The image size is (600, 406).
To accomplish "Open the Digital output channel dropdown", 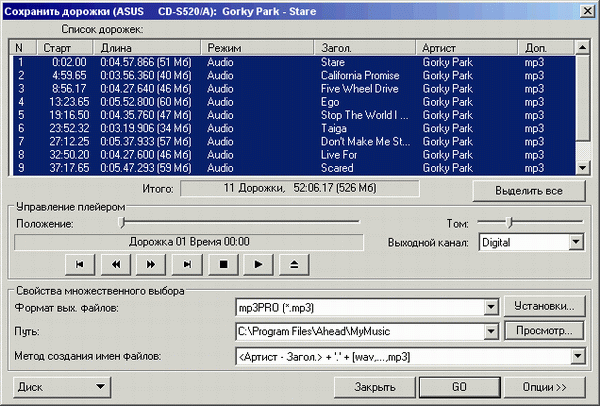I will [576, 242].
